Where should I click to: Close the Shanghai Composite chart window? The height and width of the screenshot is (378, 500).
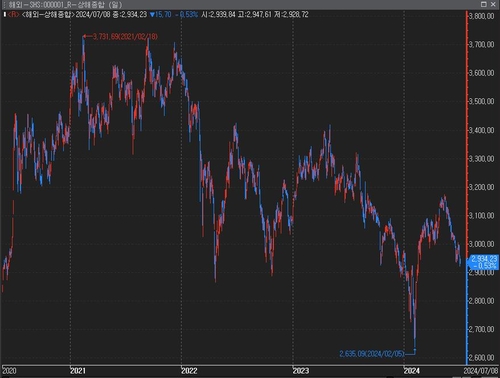pyautogui.click(x=493, y=4)
